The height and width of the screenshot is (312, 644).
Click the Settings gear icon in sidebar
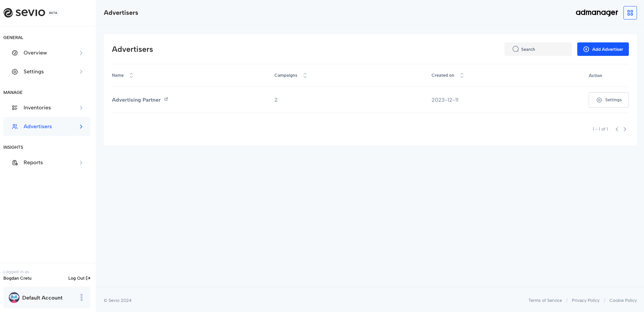tap(14, 71)
